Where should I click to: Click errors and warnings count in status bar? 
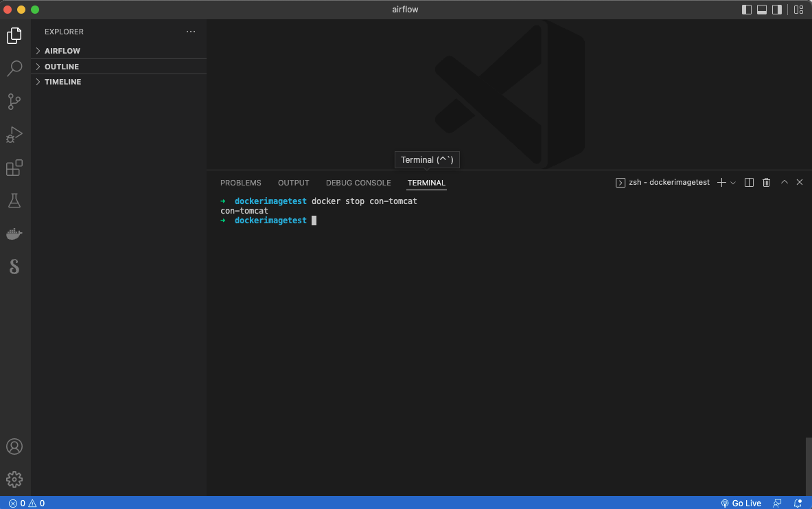tap(27, 504)
